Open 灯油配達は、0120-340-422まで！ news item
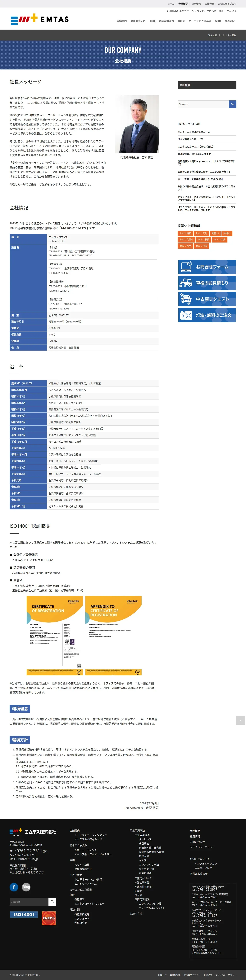246x980 pixels. click(x=195, y=154)
